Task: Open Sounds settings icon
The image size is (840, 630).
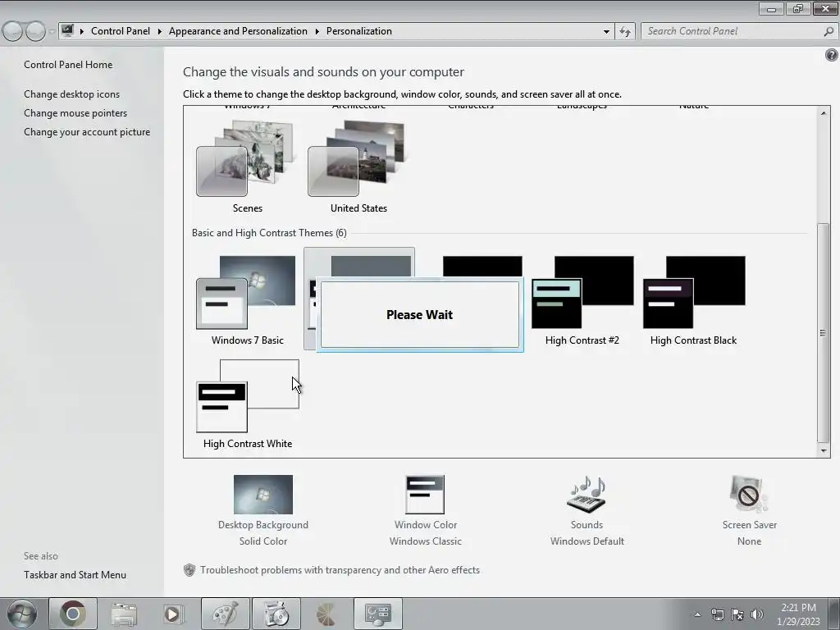Action: 587,495
